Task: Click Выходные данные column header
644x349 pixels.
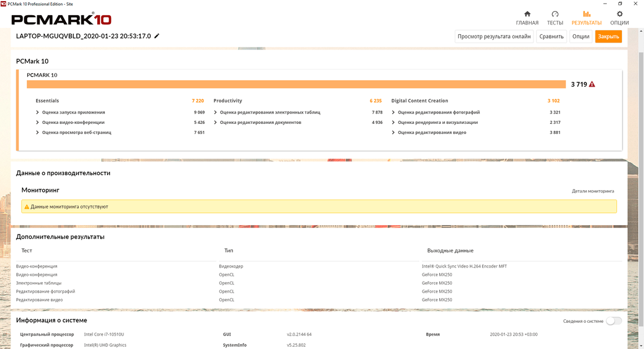Action: [450, 251]
